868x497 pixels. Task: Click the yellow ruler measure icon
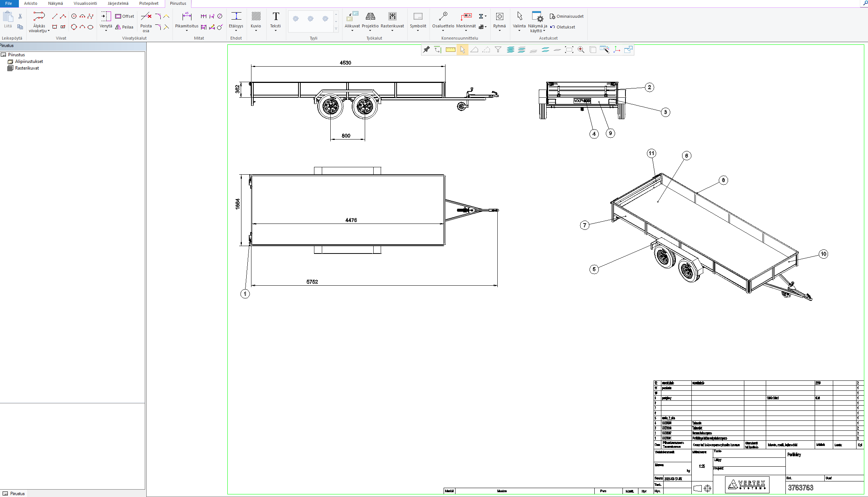[450, 50]
